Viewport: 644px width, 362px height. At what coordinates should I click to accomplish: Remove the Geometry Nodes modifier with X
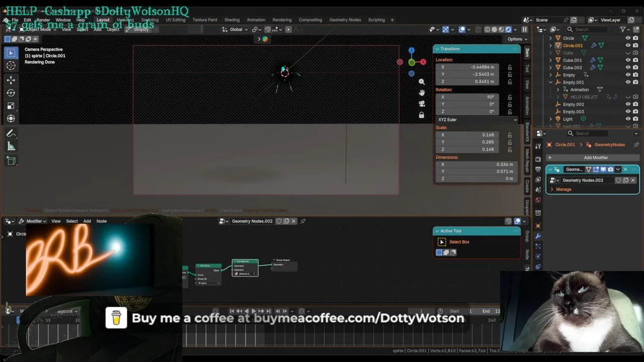tap(625, 169)
